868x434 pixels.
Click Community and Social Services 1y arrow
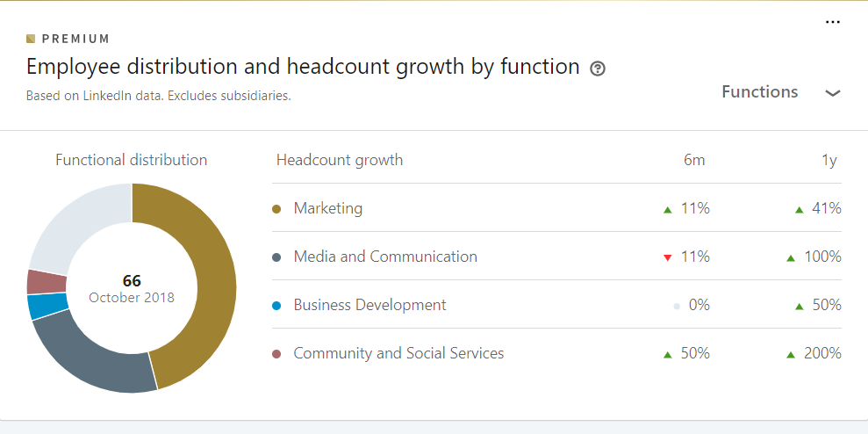click(x=791, y=354)
